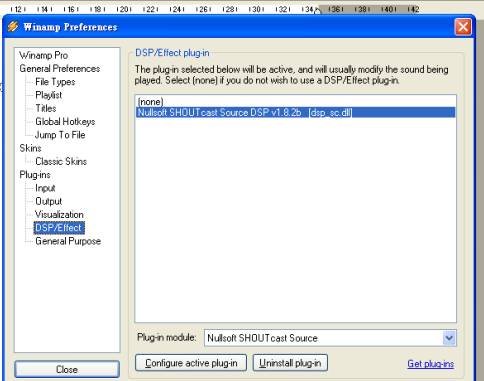Select the Plug-ins category
484x381 pixels.
pos(35,175)
